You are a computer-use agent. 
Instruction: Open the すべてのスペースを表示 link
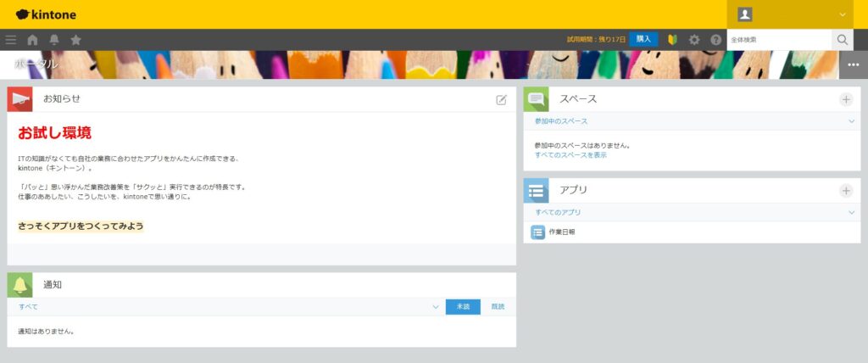click(x=570, y=155)
